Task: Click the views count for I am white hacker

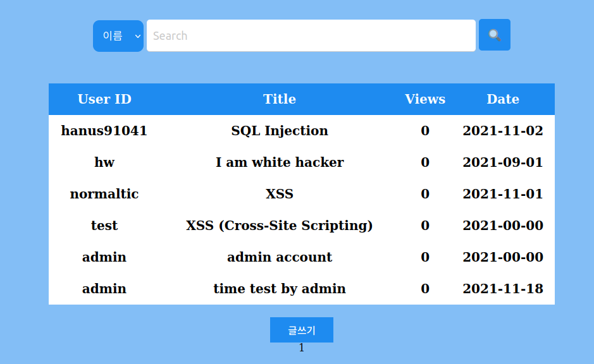Action: point(425,162)
